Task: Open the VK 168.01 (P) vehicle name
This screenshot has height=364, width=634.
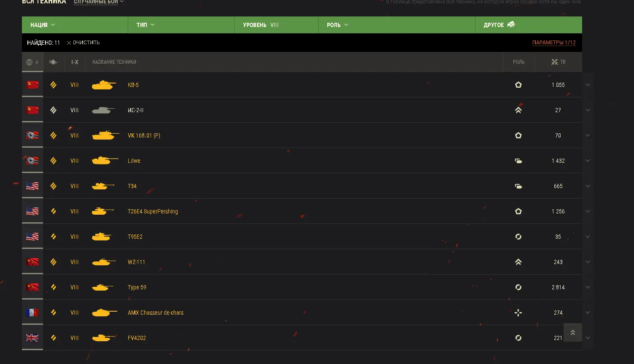Action: coord(144,135)
